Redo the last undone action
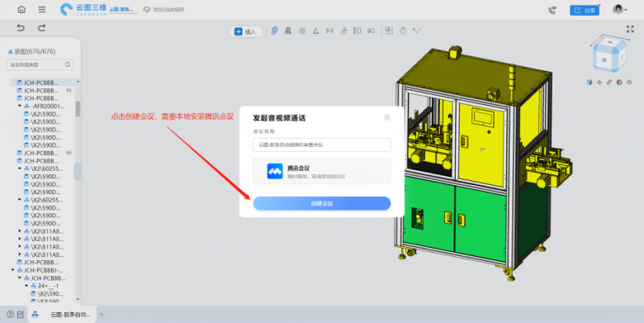 pos(41,28)
